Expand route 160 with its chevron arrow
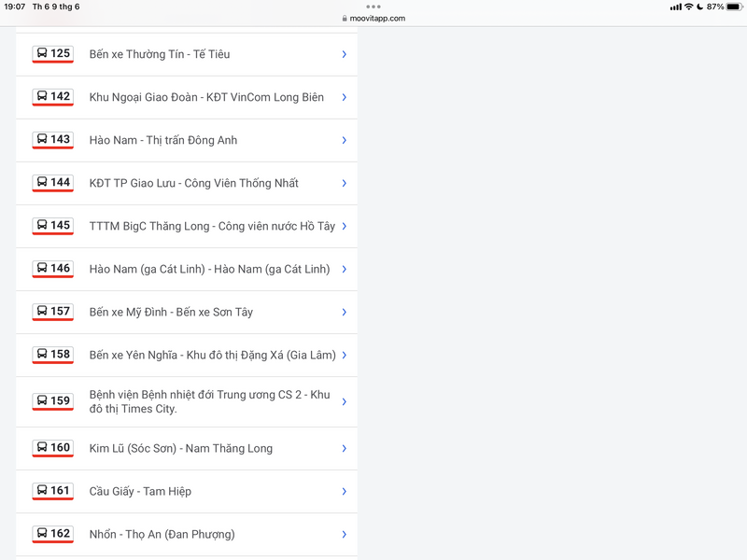Screen dimensions: 747x560 pos(344,448)
